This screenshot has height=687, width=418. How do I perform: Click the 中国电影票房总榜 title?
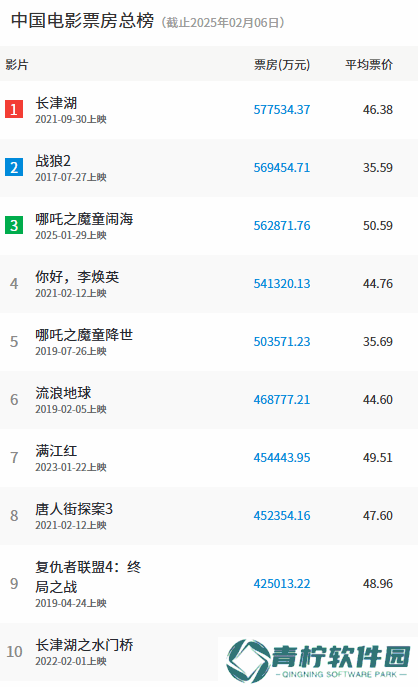click(x=82, y=21)
